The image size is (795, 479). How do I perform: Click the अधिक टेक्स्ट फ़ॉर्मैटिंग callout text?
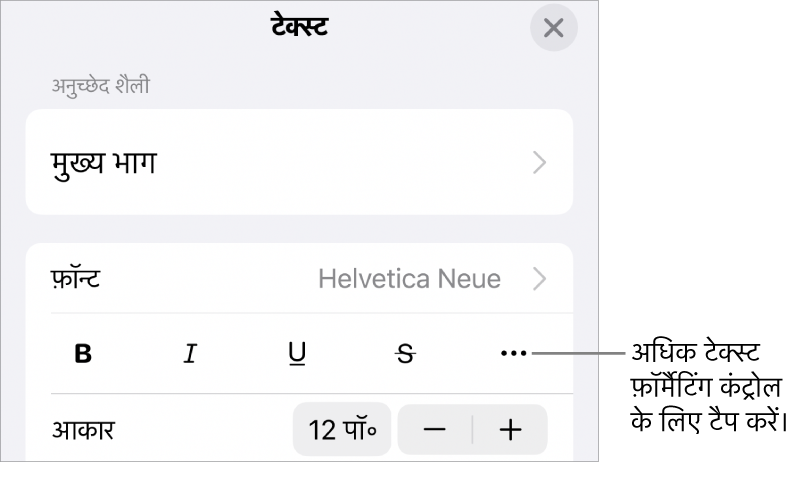[707, 386]
